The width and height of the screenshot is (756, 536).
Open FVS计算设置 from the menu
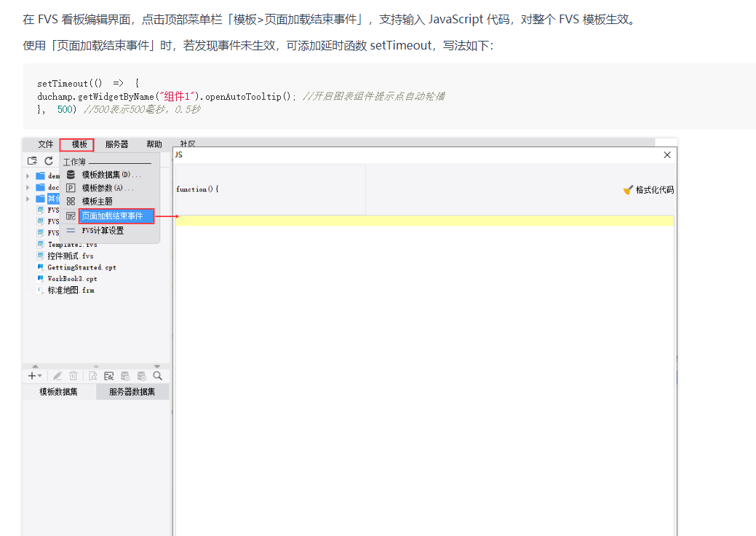click(x=103, y=231)
